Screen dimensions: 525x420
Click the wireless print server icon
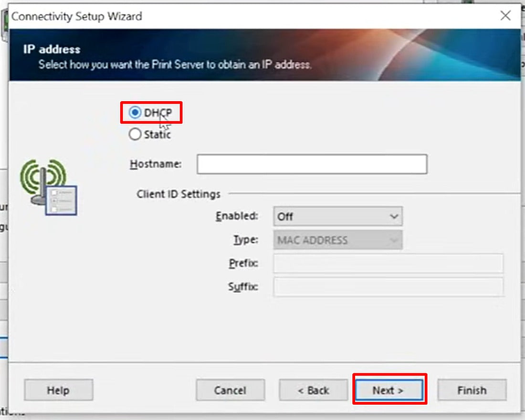pos(49,187)
